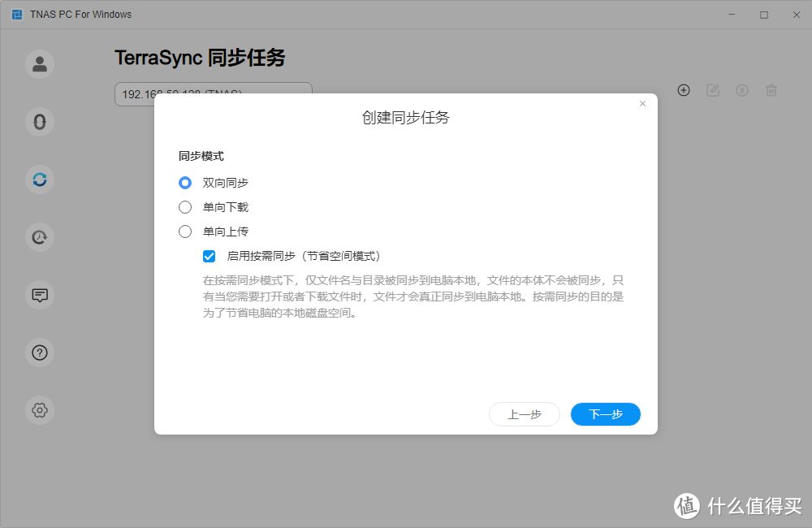Viewport: 812px width, 528px height.
Task: Choose 单向下载 sync mode
Action: tap(185, 207)
